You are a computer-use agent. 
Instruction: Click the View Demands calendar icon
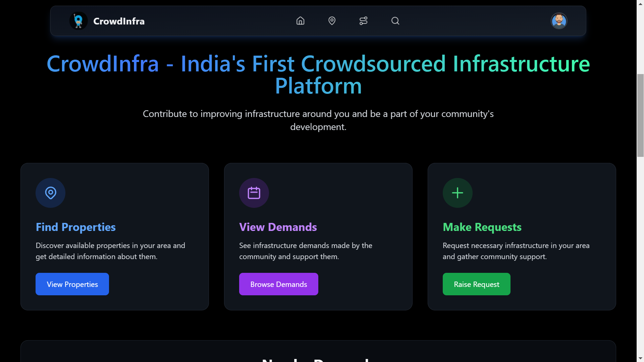coord(254,193)
